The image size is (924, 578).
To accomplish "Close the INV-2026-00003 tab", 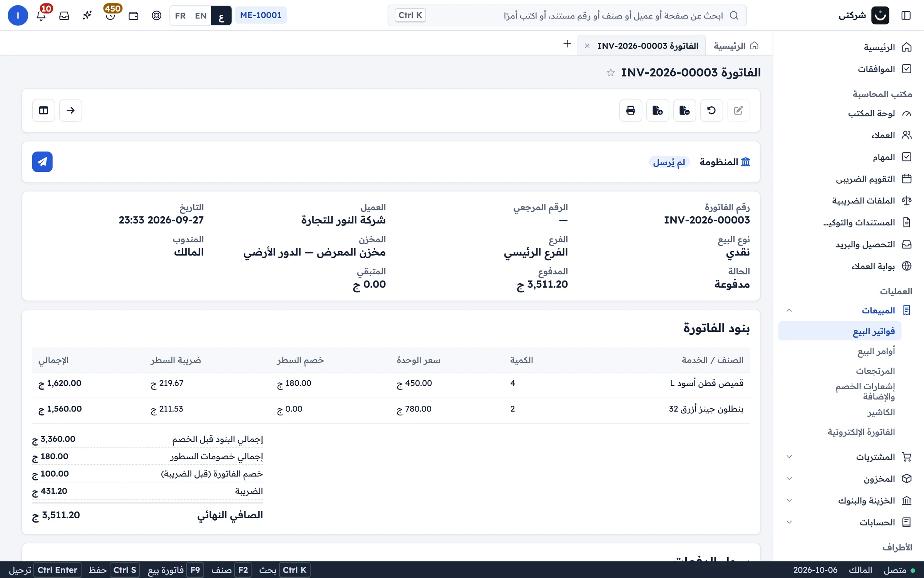I will click(587, 46).
